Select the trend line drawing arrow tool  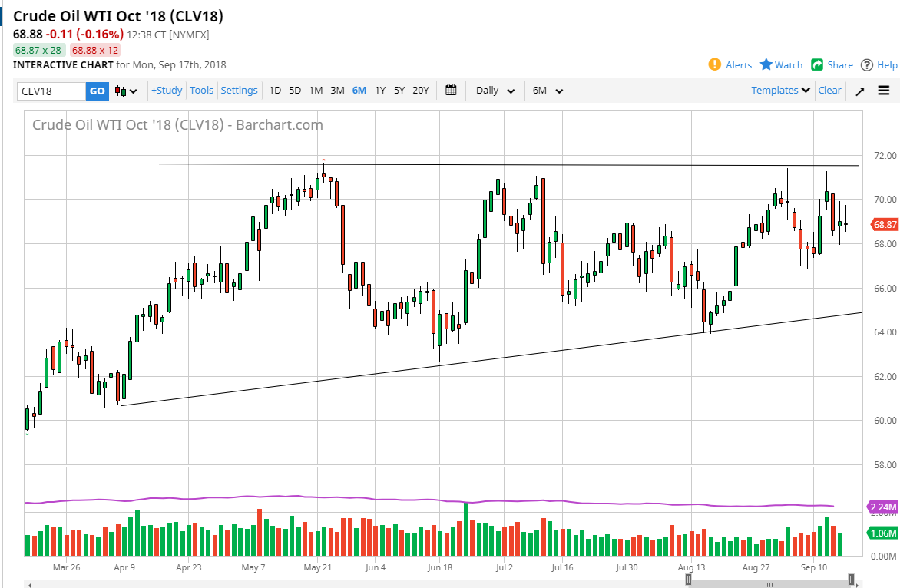[859, 90]
